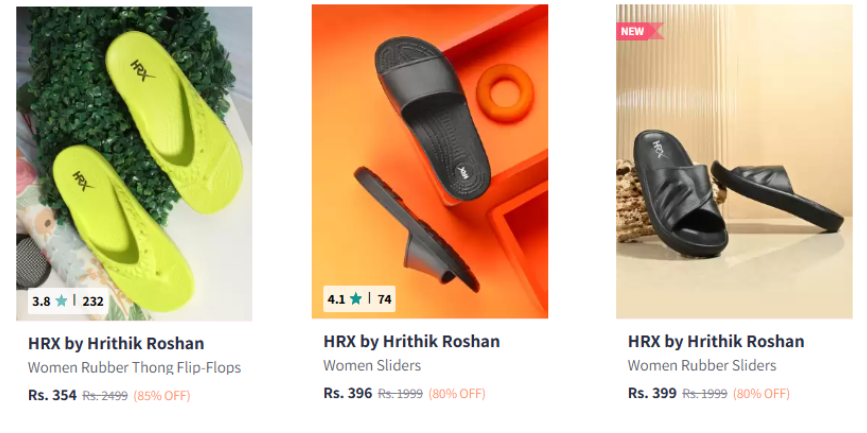867x433 pixels.
Task: Select the Women Sliders product name
Action: click(372, 365)
